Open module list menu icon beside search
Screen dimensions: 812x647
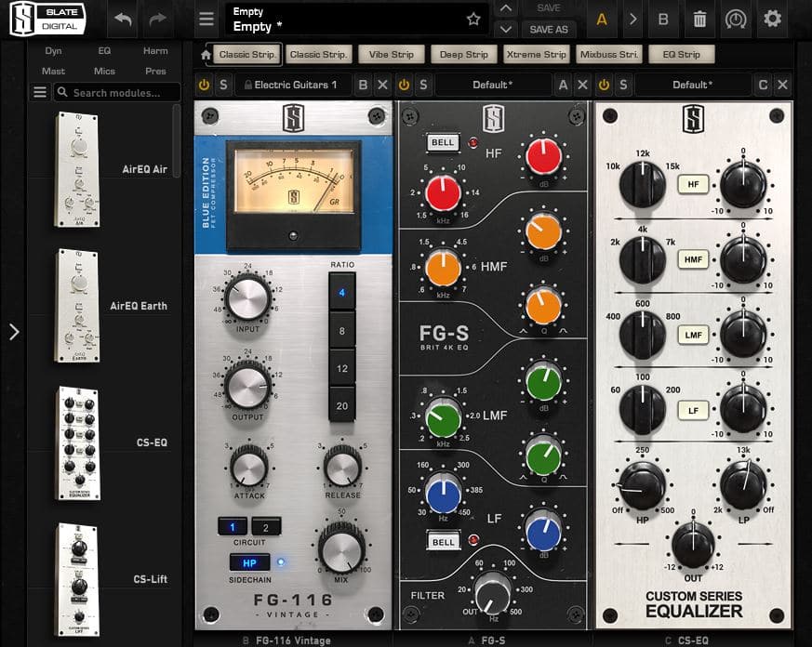click(x=40, y=93)
